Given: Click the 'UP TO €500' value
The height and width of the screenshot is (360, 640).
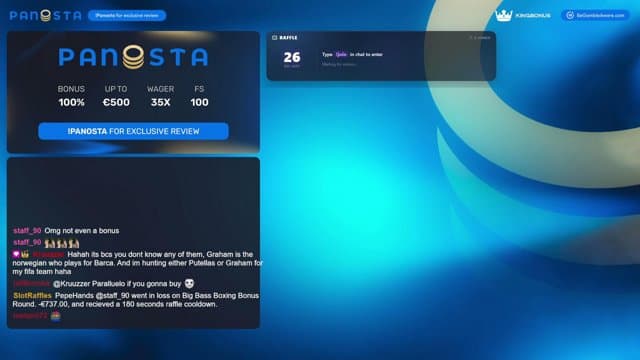Looking at the screenshot, I should [116, 102].
